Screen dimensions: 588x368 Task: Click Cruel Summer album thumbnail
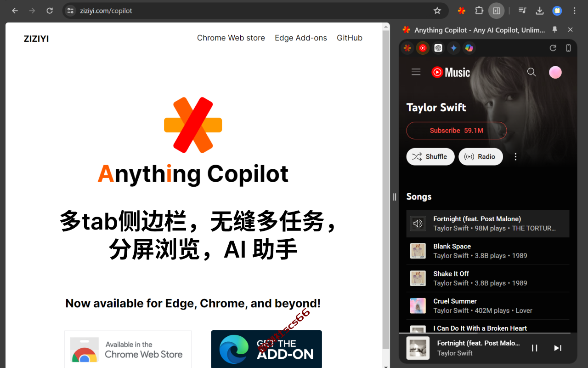coord(418,306)
